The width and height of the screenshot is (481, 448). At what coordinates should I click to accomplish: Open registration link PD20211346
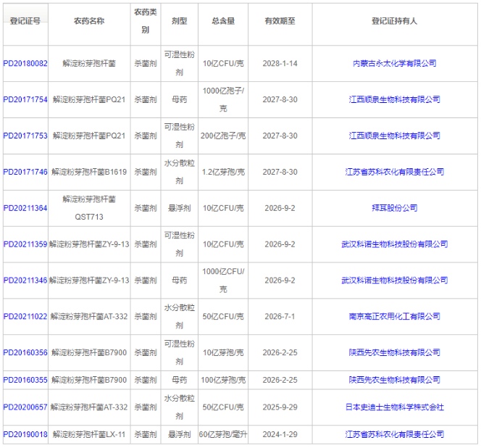(x=25, y=281)
